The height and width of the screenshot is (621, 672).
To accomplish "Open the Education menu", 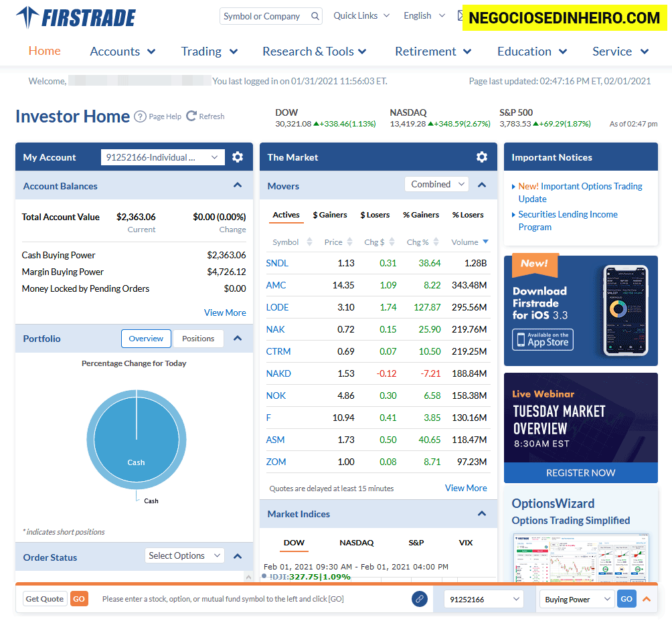I will click(532, 52).
